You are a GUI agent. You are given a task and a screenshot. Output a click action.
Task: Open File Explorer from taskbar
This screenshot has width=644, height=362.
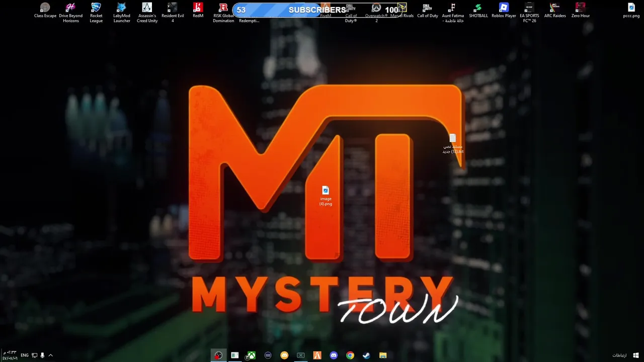coord(383,355)
